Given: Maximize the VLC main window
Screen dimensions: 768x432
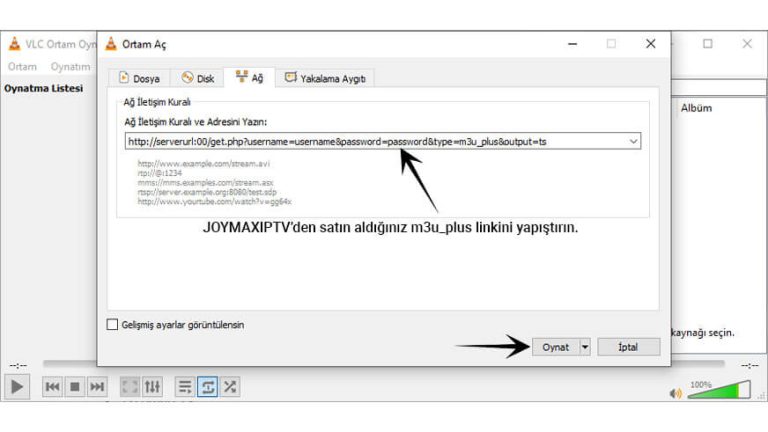Looking at the screenshot, I should pyautogui.click(x=708, y=44).
